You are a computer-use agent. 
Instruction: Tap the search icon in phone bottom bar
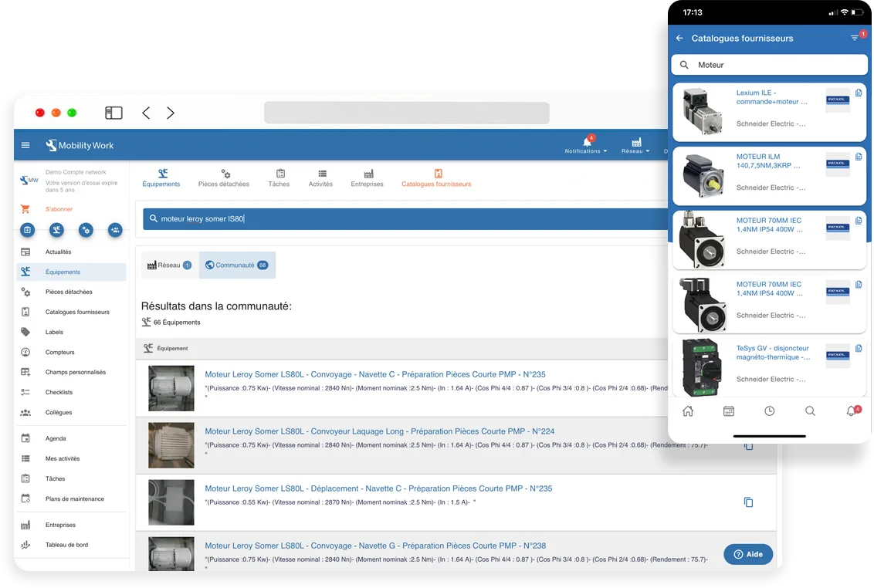(810, 411)
